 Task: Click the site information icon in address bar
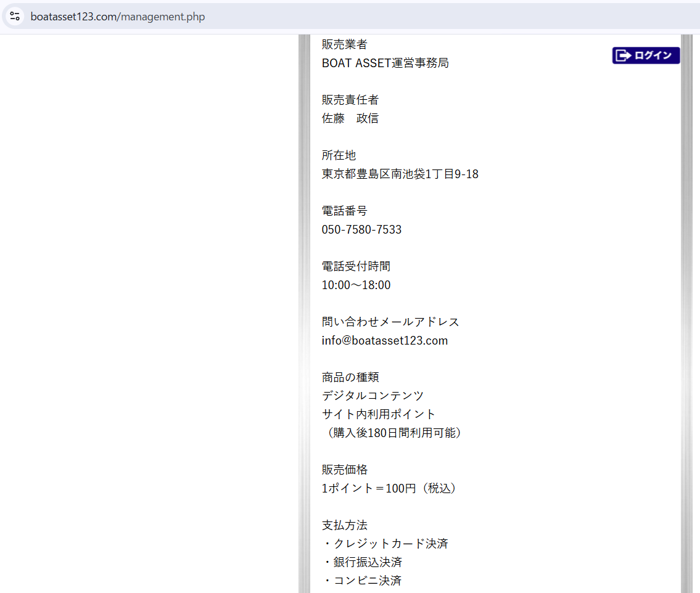15,17
